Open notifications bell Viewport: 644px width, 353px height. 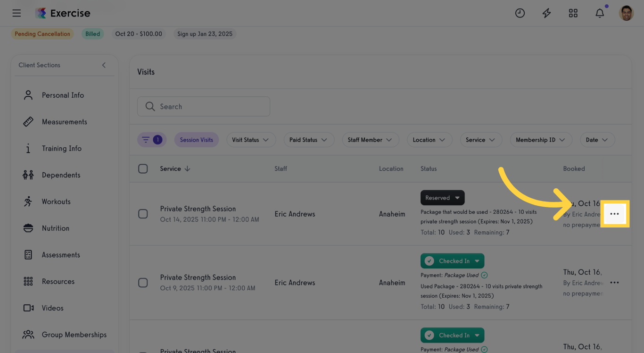[x=600, y=13]
